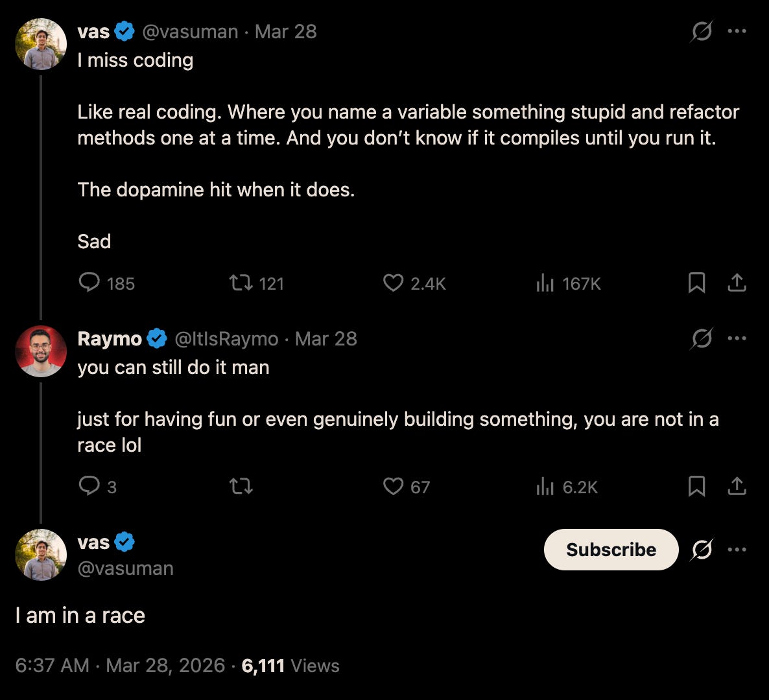Reply to Raymo's tweet

tap(89, 486)
